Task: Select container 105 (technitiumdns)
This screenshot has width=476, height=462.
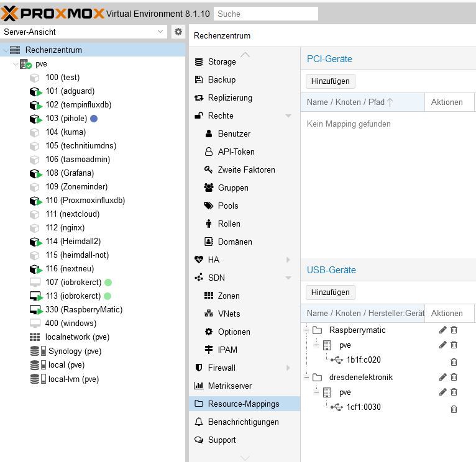Action: (93, 146)
